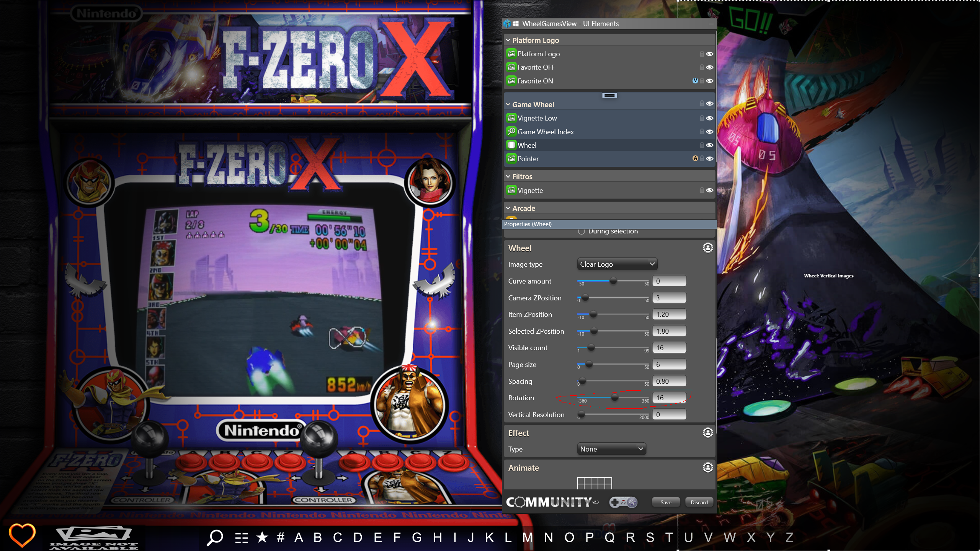Click the Game Wheel group drag handle
Viewport: 980px width, 551px height.
(x=609, y=95)
